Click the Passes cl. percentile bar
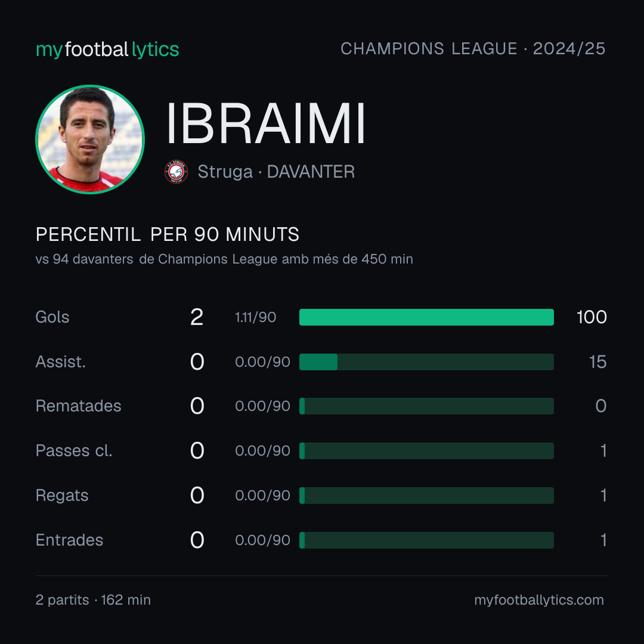Screen dimensions: 644x644 point(426,451)
